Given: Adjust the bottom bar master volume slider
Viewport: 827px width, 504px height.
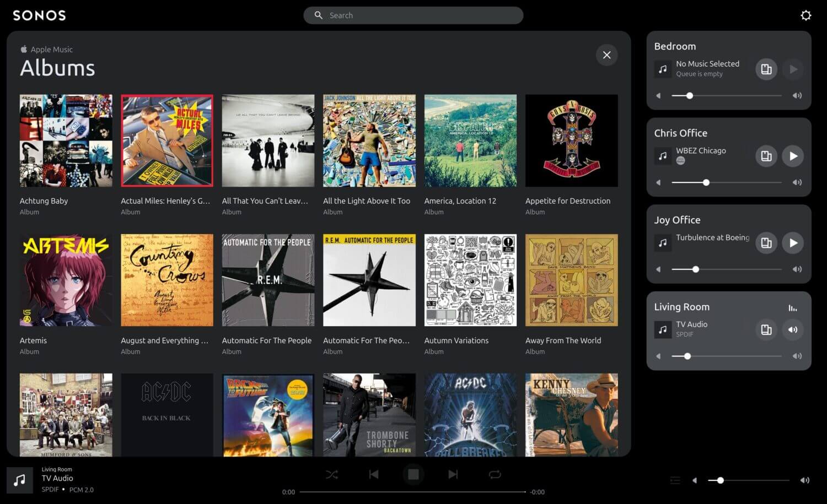Looking at the screenshot, I should (749, 480).
